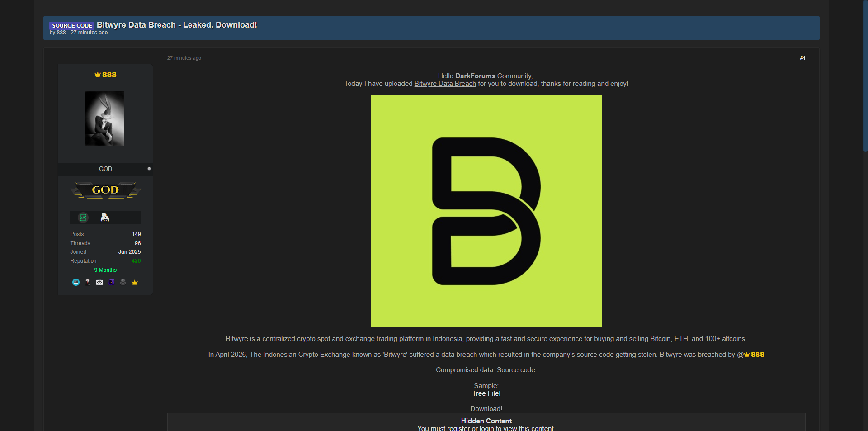This screenshot has height=431, width=868.
Task: Click the offline status dot beside GOD
Action: click(x=149, y=169)
